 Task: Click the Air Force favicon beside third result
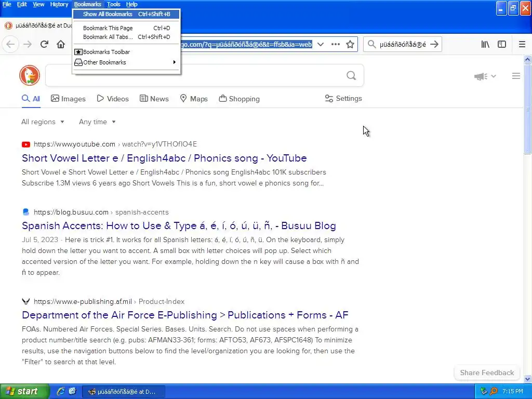click(26, 301)
